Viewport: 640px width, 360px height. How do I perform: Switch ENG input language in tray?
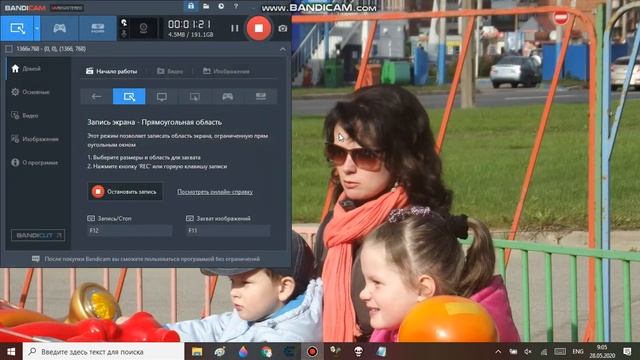578,351
